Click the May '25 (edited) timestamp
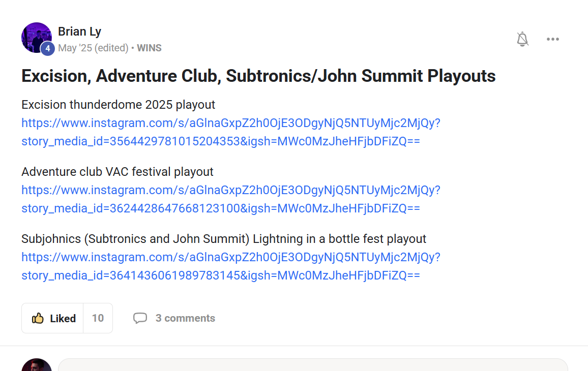The image size is (588, 371). tap(93, 48)
